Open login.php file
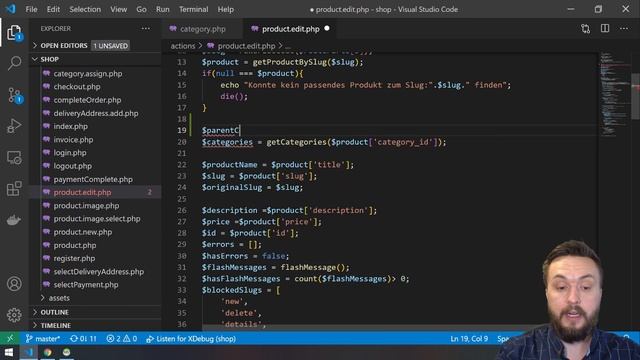 click(x=70, y=153)
